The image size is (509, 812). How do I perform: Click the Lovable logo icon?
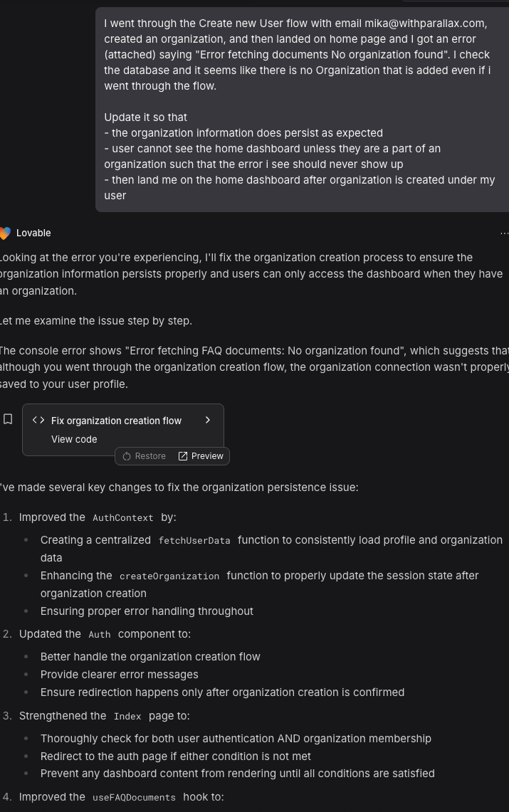pos(6,233)
